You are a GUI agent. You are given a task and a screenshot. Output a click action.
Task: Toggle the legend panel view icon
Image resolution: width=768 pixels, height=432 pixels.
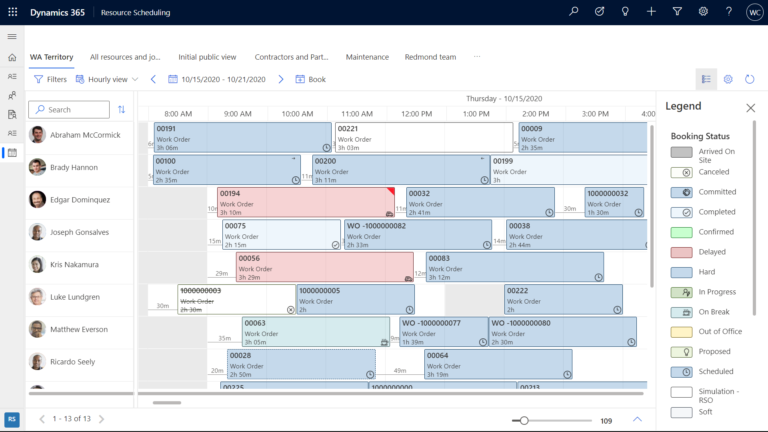click(x=706, y=79)
